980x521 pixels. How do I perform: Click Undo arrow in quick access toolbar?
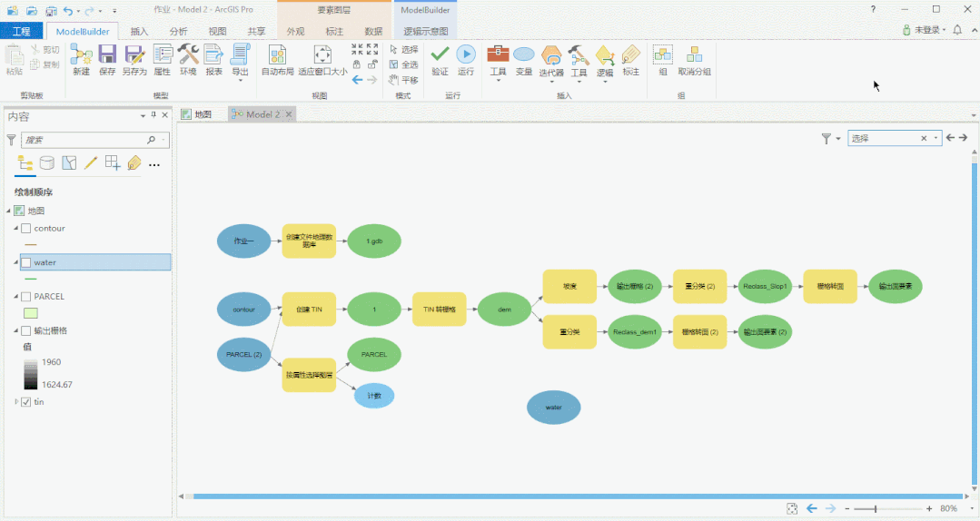click(67, 11)
